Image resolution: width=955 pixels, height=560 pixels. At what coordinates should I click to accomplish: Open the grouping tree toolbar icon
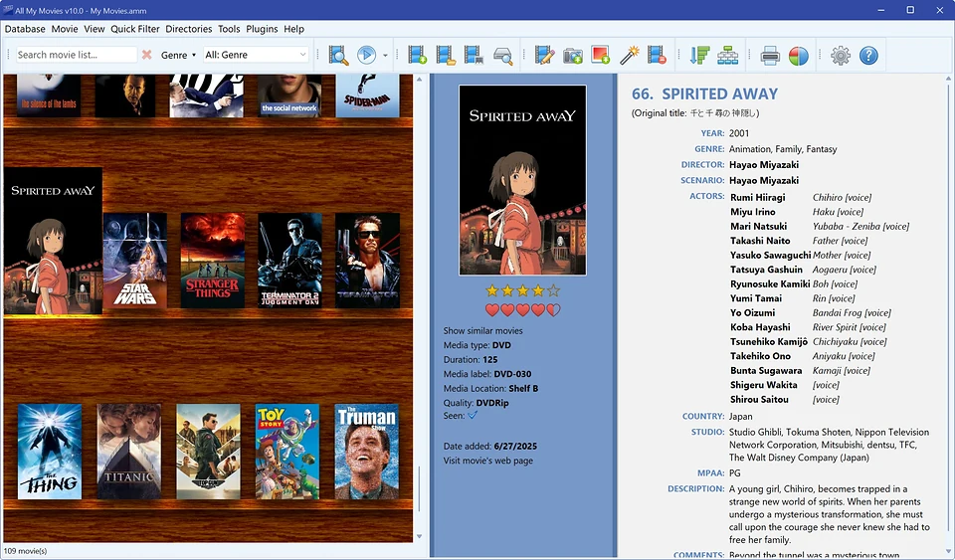[x=727, y=55]
